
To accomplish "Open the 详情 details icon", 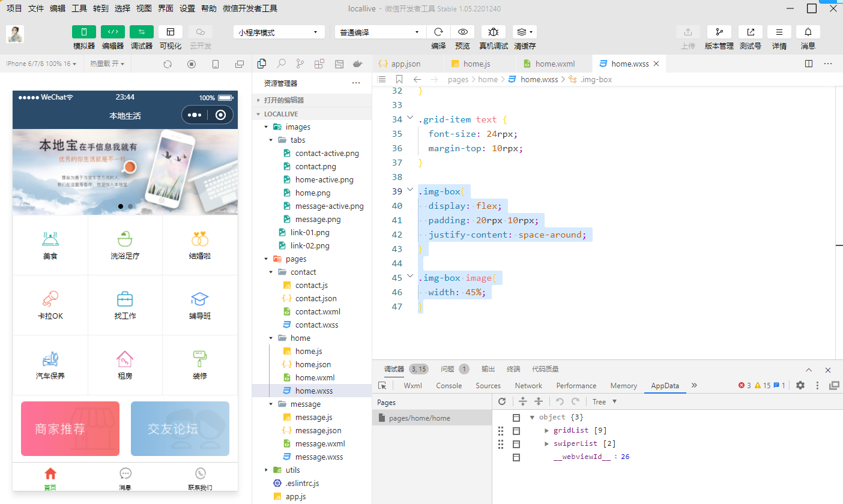I will [779, 32].
